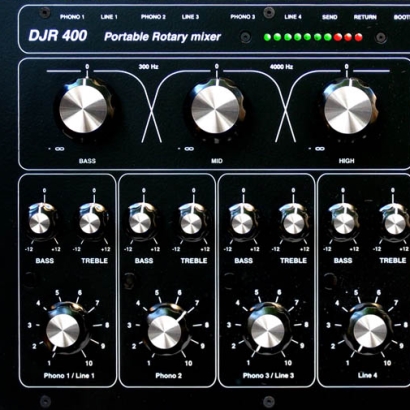Click the screw above the LINE 4 label
410x410 pixels.
coord(269,13)
